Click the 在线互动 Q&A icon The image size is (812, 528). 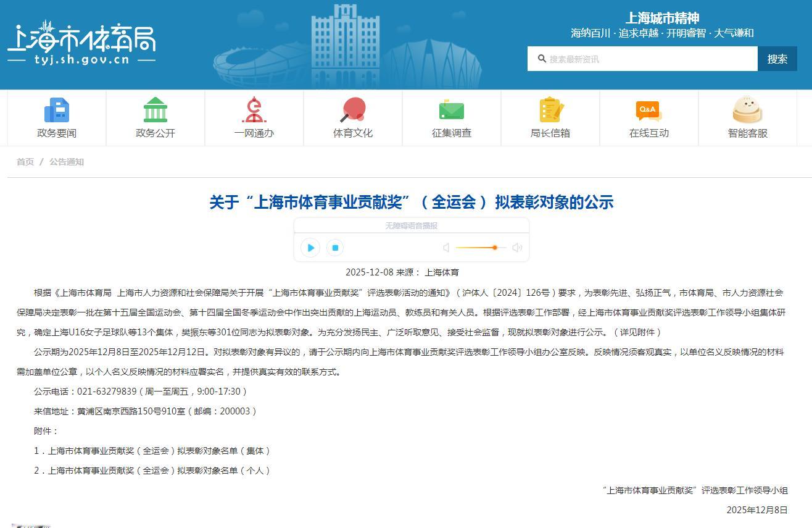coord(648,110)
